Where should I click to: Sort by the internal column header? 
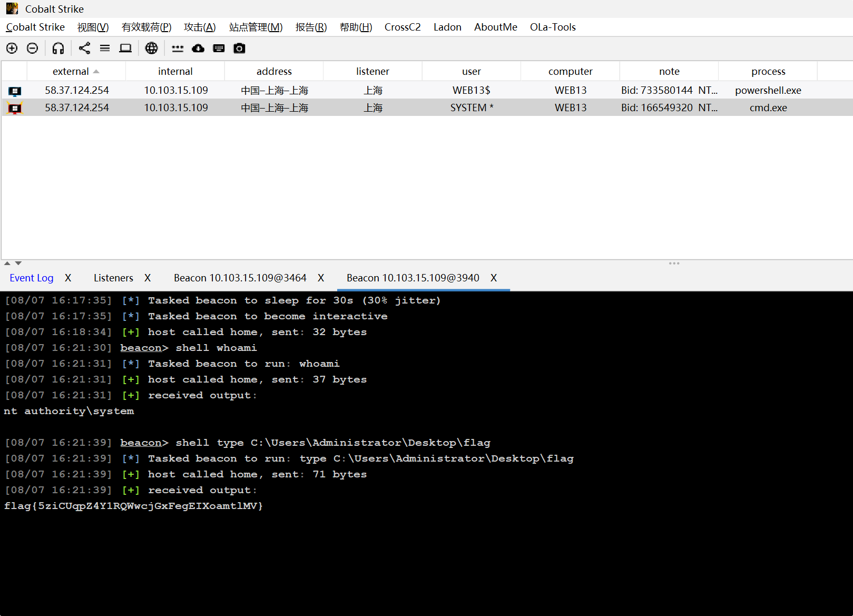175,71
